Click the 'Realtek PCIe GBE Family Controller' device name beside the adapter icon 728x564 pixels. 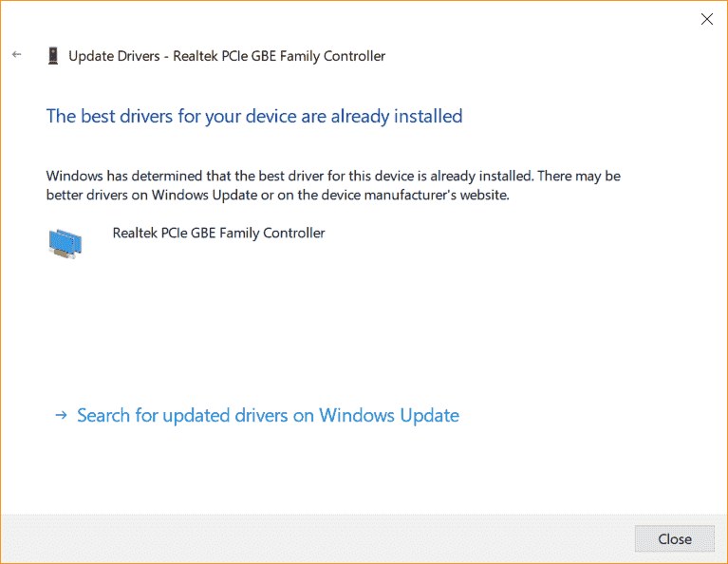[218, 233]
